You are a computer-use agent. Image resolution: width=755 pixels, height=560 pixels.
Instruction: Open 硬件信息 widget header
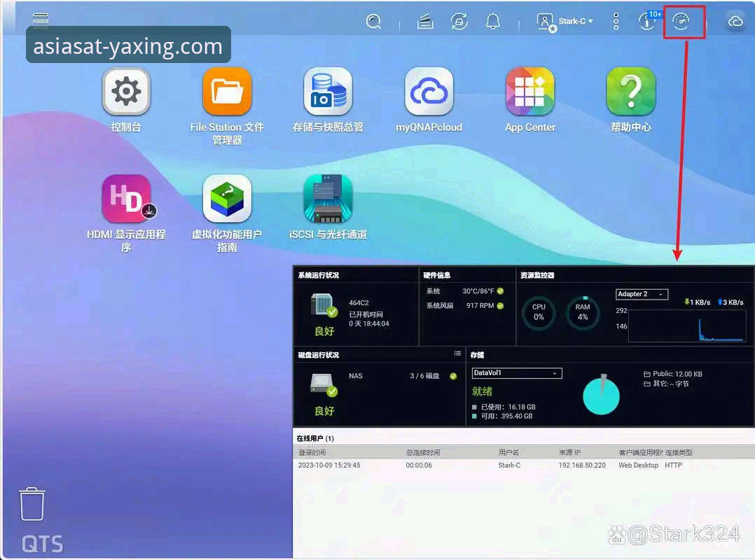coord(437,275)
